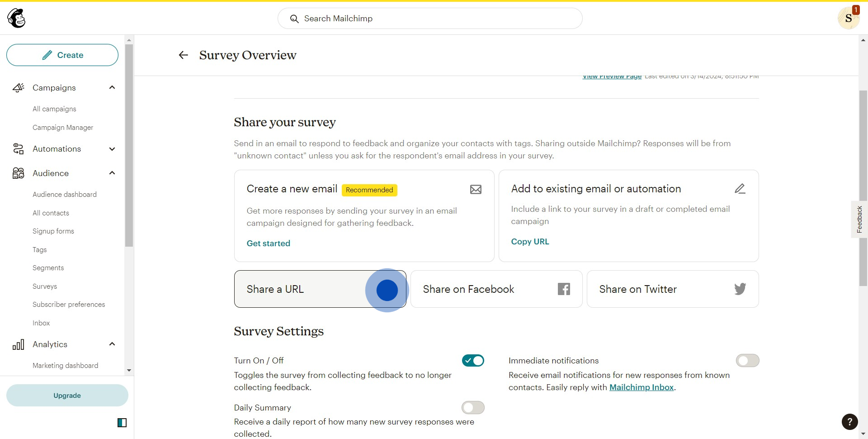
Task: Click the pencil icon in Create button
Action: pos(47,55)
